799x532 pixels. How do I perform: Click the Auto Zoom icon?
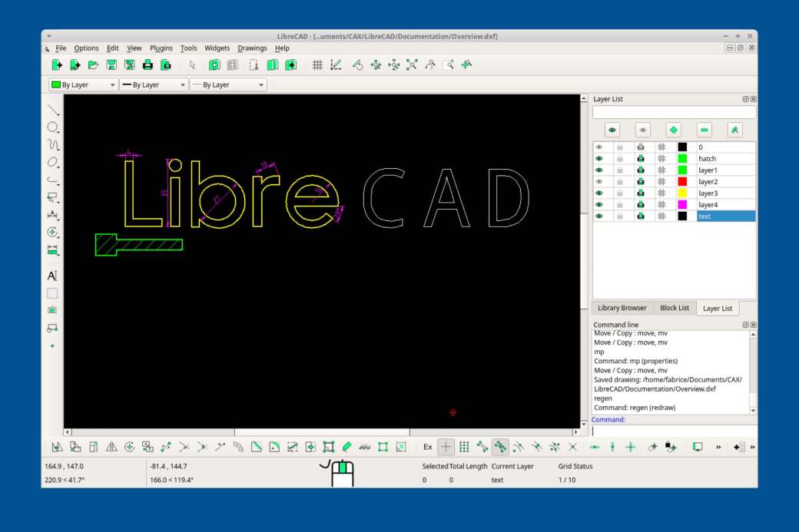click(413, 65)
